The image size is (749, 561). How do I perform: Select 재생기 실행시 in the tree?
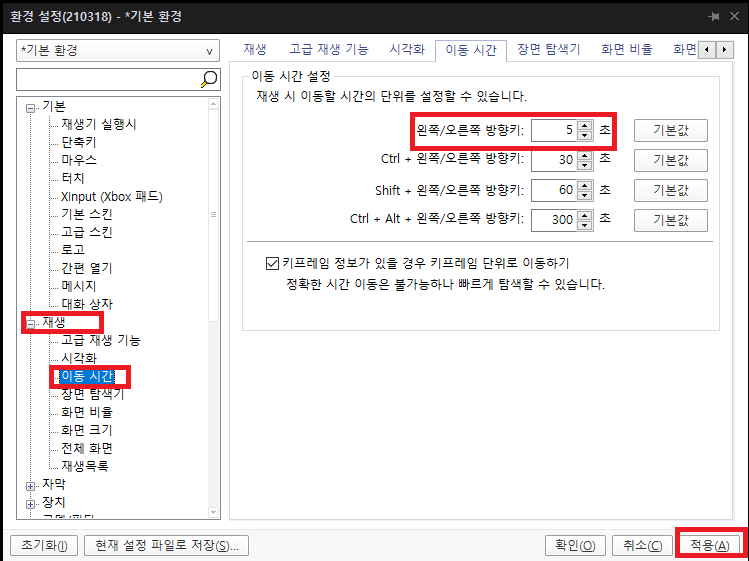pyautogui.click(x=99, y=124)
